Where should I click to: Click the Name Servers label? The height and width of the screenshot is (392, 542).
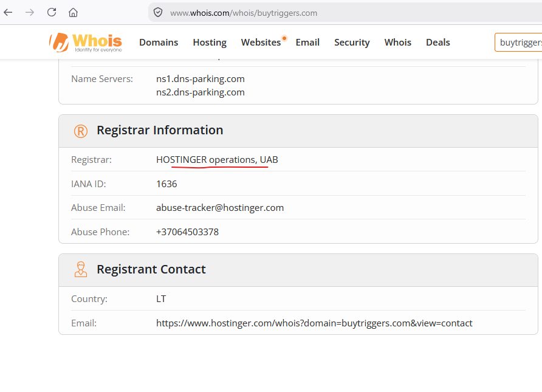pyautogui.click(x=102, y=79)
